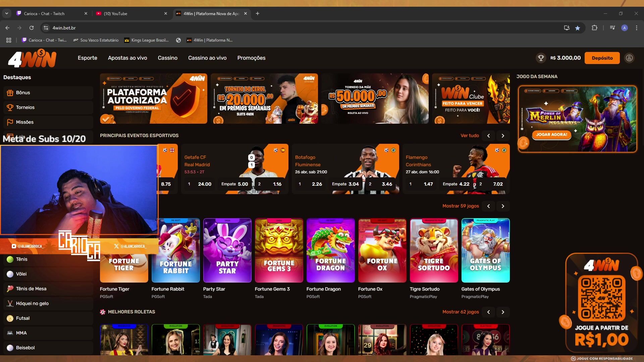Image resolution: width=644 pixels, height=362 pixels.
Task: Close the 4Win browser tab
Action: click(246, 13)
